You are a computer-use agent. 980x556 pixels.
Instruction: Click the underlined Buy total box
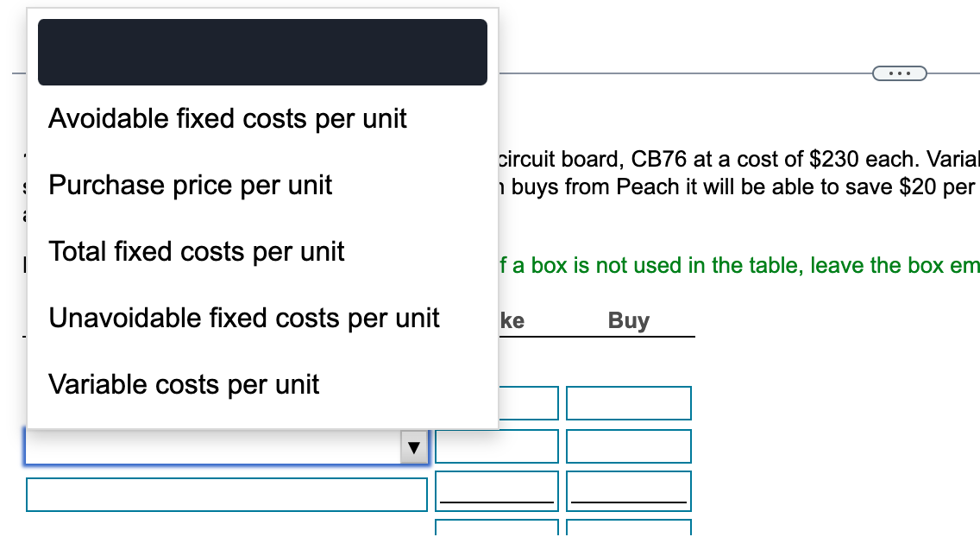[629, 490]
